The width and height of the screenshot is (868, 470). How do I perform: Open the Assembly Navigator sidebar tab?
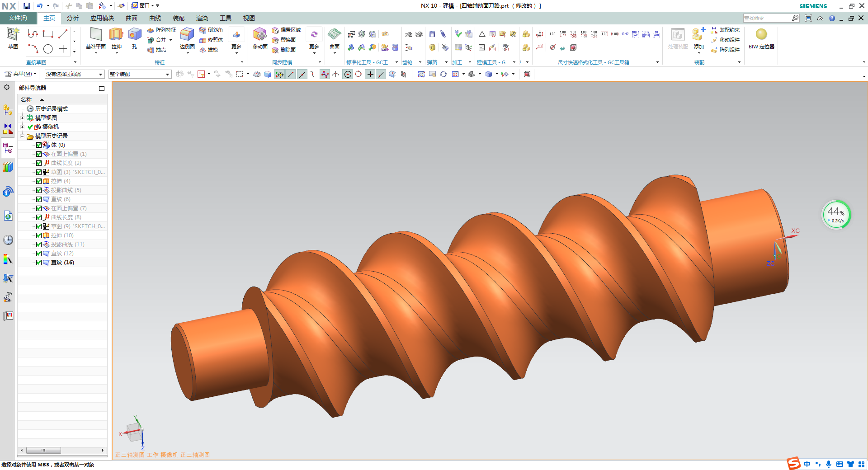pyautogui.click(x=8, y=110)
